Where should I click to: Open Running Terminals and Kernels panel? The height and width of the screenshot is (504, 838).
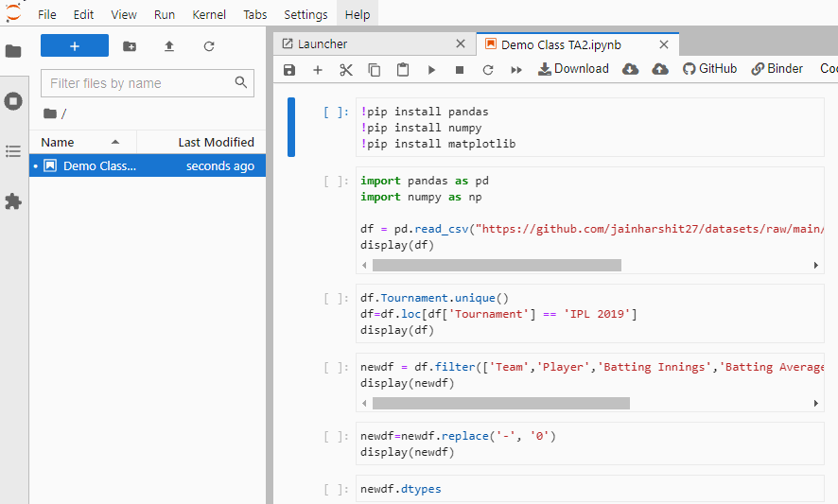[13, 101]
